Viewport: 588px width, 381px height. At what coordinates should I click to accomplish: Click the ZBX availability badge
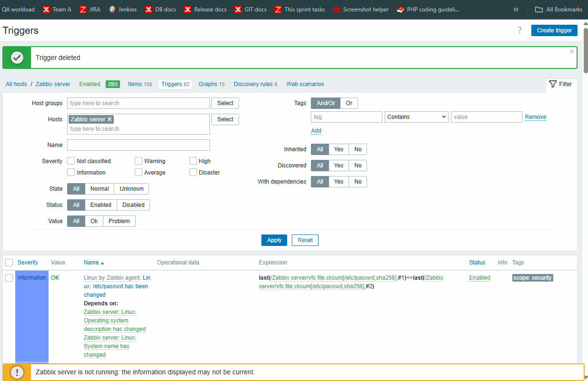tap(113, 84)
